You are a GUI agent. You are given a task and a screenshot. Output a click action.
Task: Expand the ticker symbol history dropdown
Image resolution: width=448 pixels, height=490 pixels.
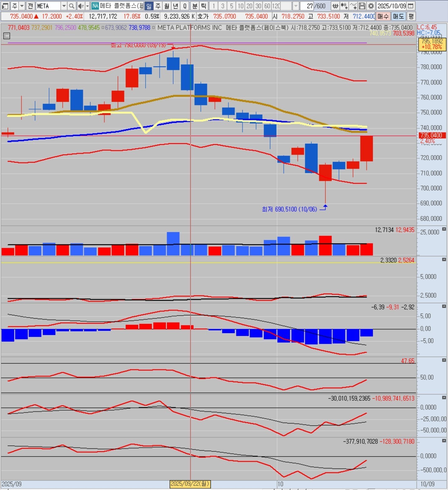pyautogui.click(x=64, y=6)
